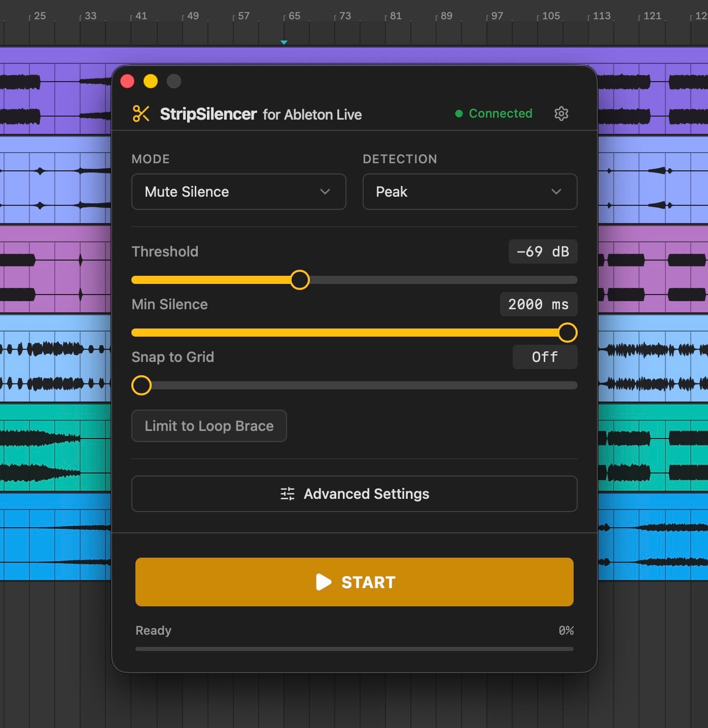Viewport: 708px width, 728px height.
Task: Open the Mode dropdown showing Mute Silence
Action: [238, 192]
